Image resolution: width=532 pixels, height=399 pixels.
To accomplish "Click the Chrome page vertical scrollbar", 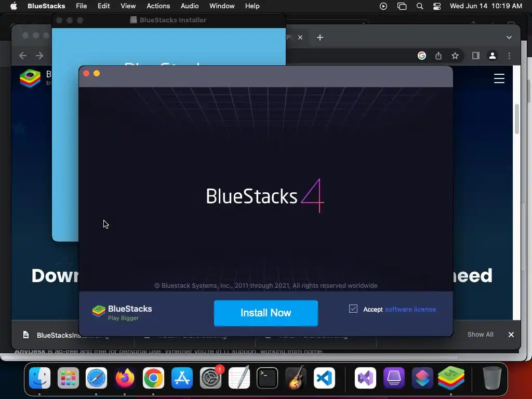I will coord(517,119).
